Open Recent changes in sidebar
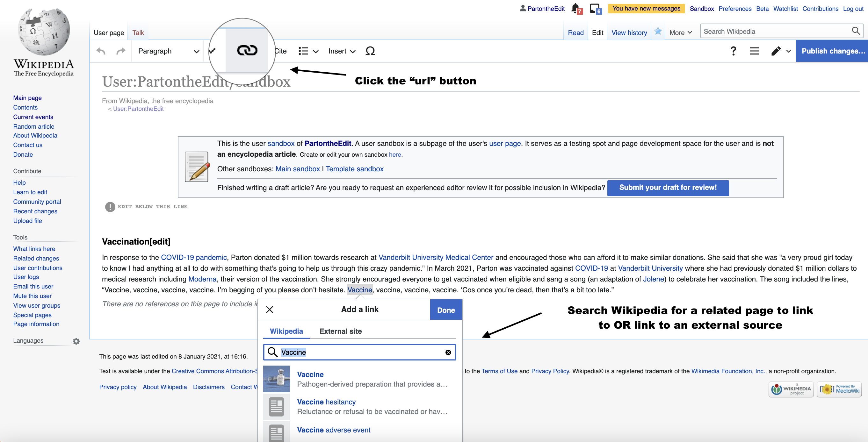Screen dimensions: 868x442 click(35, 211)
